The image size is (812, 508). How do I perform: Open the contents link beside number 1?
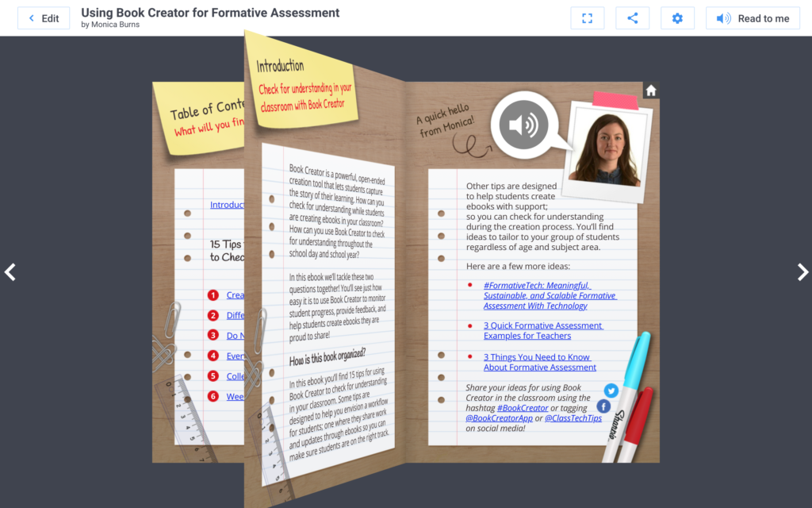(235, 295)
